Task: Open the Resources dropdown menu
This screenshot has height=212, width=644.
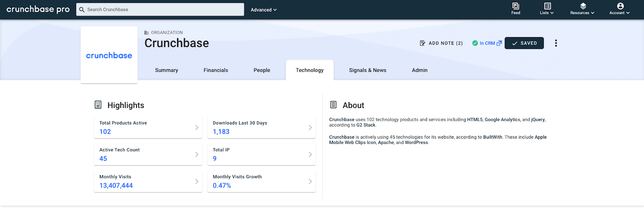Action: pyautogui.click(x=582, y=9)
